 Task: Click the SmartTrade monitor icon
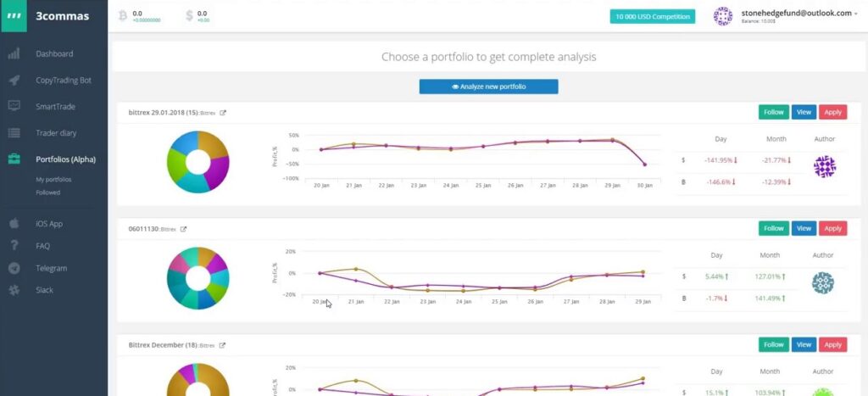(14, 106)
